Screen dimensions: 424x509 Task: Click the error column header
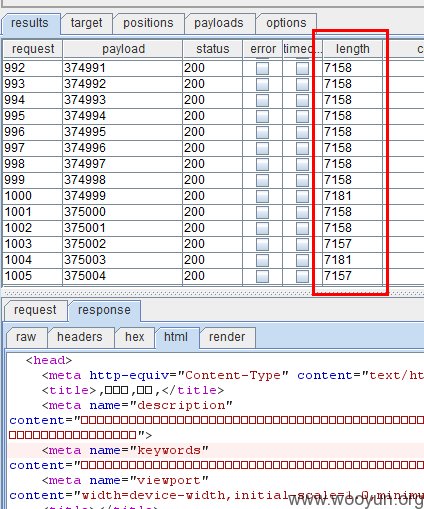coord(263,49)
